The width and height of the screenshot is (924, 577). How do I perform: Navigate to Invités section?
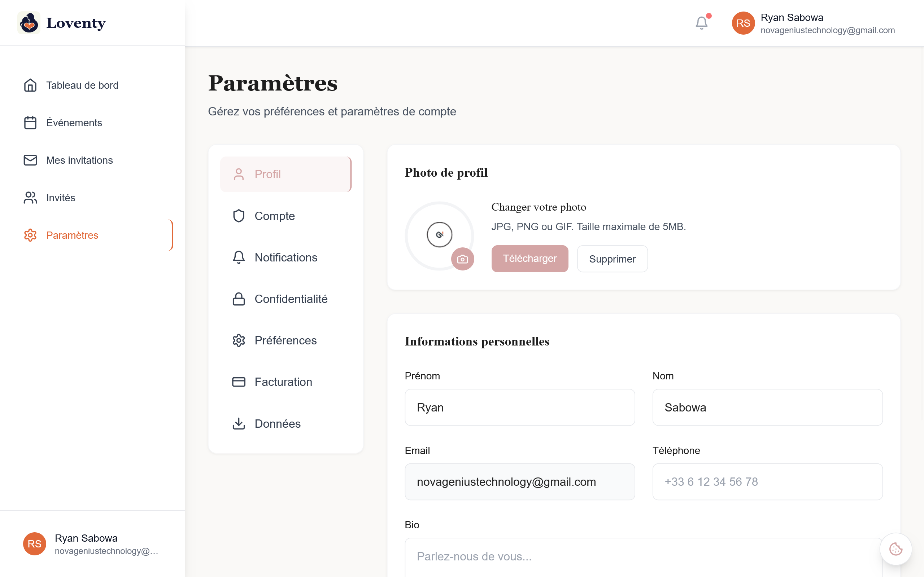point(61,198)
